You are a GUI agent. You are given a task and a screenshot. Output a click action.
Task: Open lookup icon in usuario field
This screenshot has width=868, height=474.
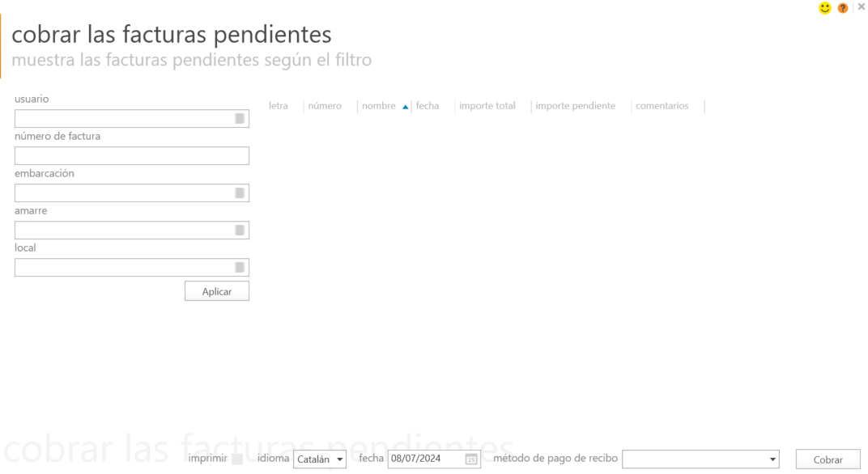click(240, 119)
